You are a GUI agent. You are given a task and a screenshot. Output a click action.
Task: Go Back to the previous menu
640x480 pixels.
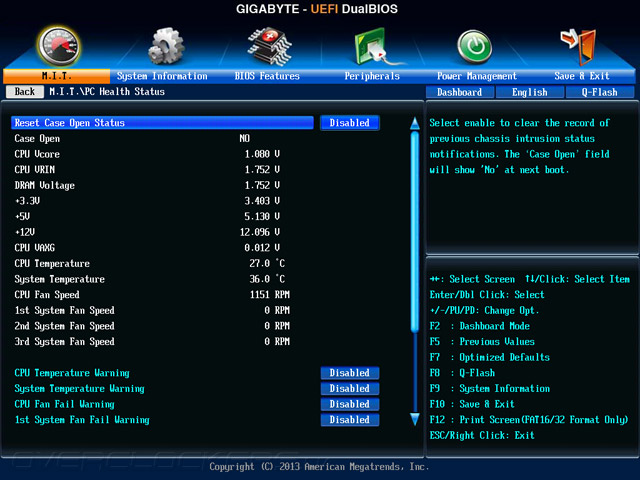point(25,91)
